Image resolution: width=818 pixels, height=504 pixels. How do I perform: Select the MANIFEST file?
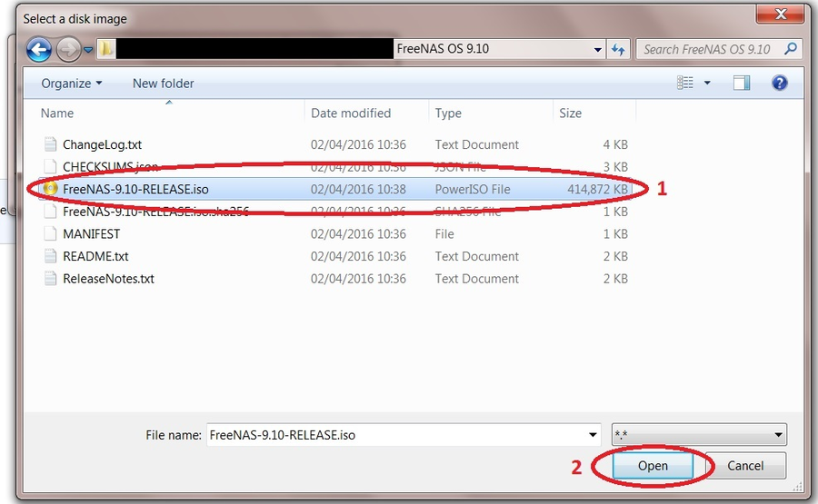tap(91, 233)
